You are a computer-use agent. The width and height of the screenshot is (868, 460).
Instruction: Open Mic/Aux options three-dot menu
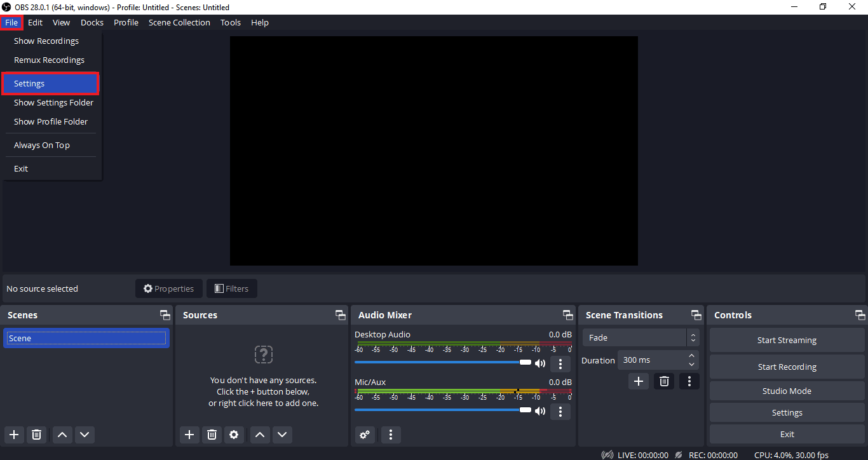coord(560,412)
